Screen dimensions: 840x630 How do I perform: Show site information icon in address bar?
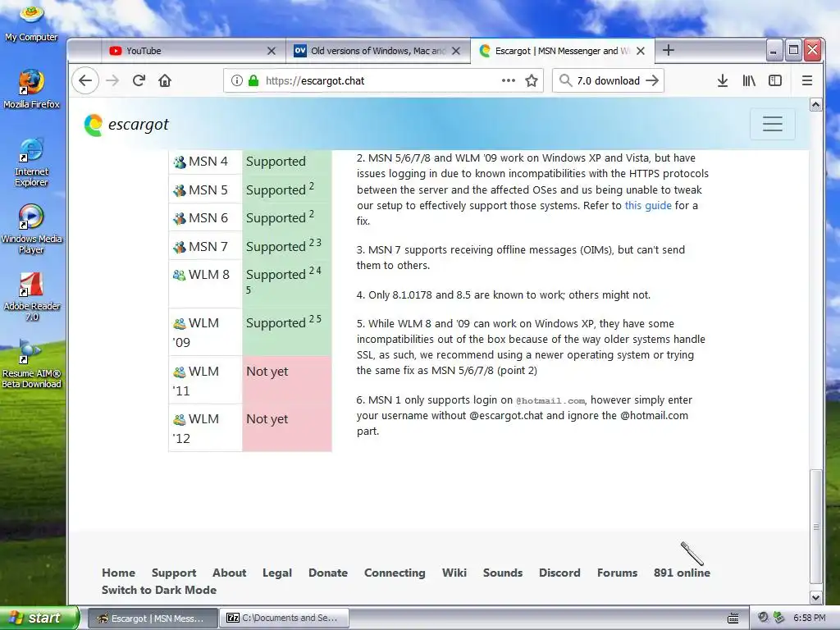(237, 81)
